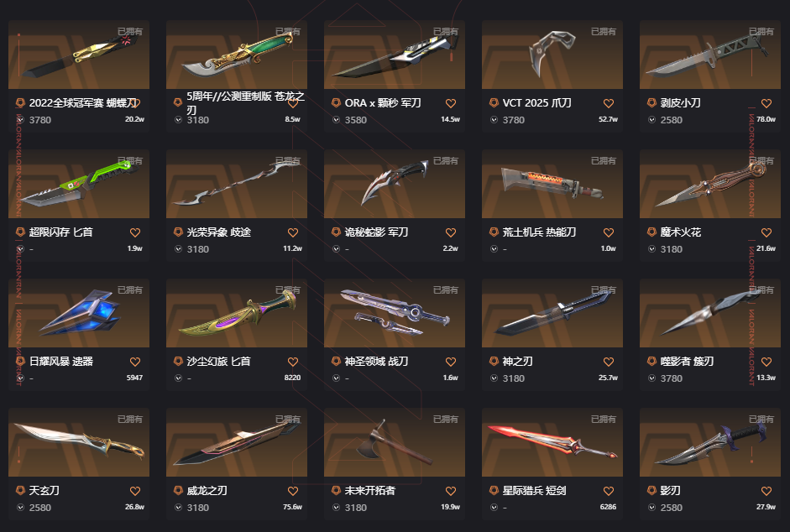The width and height of the screenshot is (790, 532).
Task: Click the 未来开拓者 skin name
Action: (369, 490)
